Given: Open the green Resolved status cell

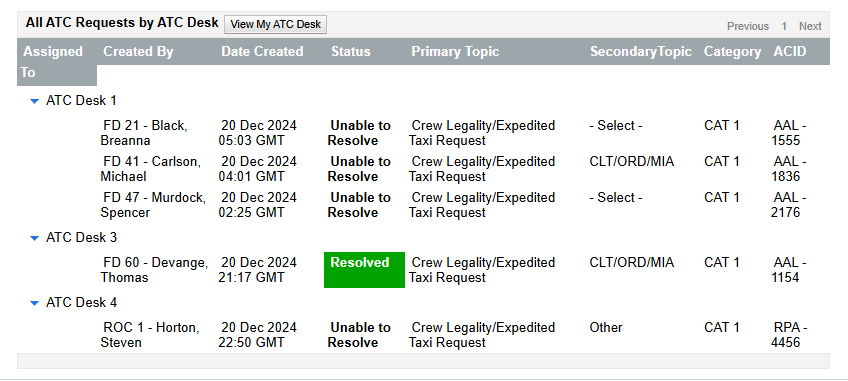Looking at the screenshot, I should (x=364, y=270).
